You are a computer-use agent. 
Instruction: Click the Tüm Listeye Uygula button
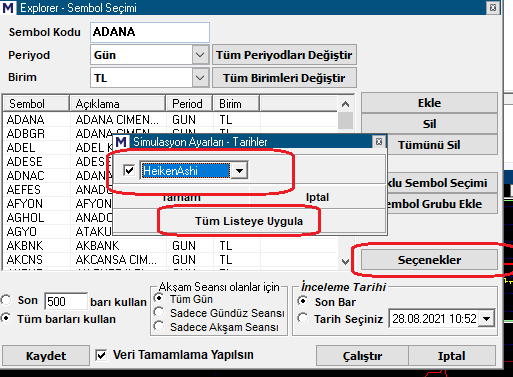click(249, 221)
